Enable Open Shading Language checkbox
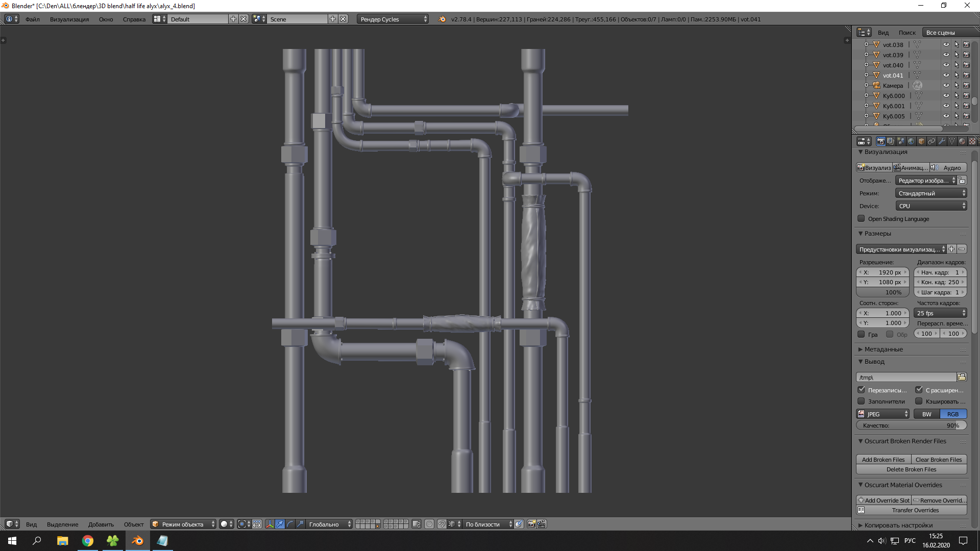The width and height of the screenshot is (980, 551). click(862, 219)
